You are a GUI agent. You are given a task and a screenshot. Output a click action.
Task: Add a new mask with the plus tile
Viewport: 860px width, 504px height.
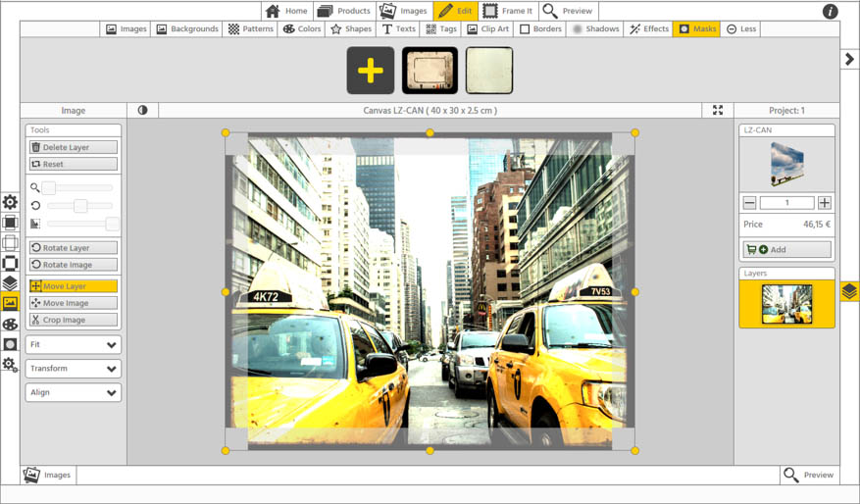[371, 71]
